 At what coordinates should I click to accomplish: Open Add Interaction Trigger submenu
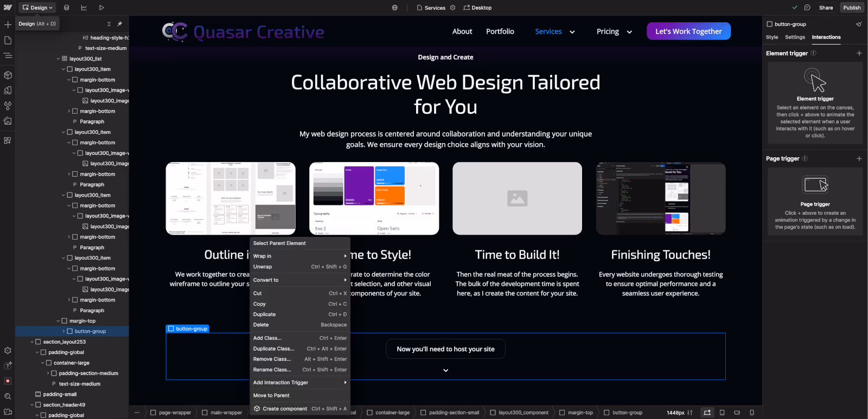[299, 382]
